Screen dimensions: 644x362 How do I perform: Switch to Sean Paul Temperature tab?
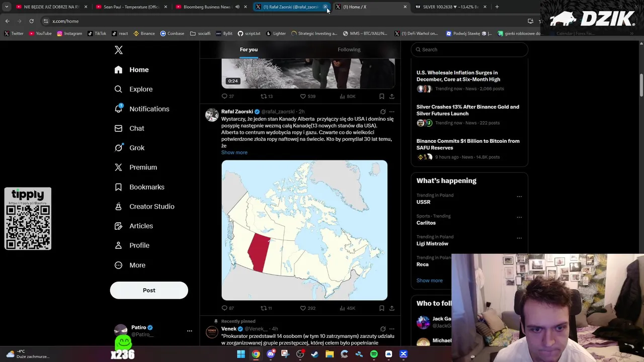(131, 7)
